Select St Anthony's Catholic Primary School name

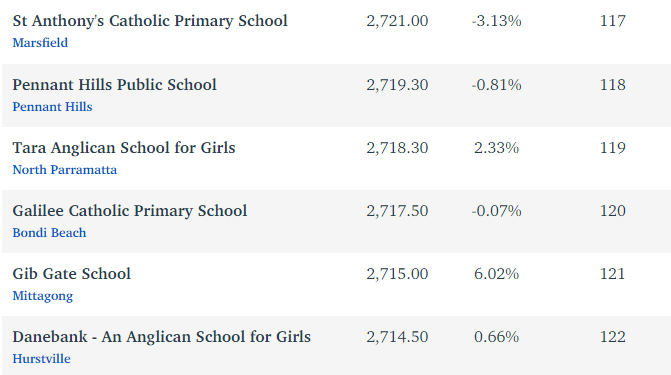tap(150, 21)
